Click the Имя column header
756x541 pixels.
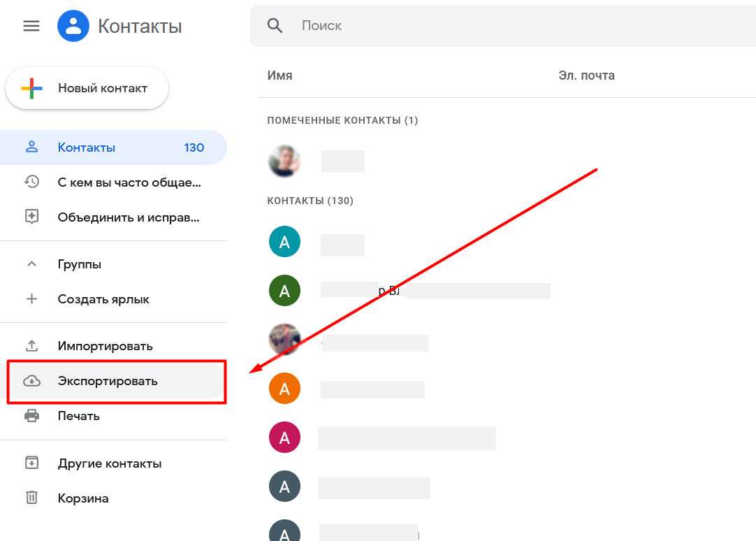pos(279,75)
